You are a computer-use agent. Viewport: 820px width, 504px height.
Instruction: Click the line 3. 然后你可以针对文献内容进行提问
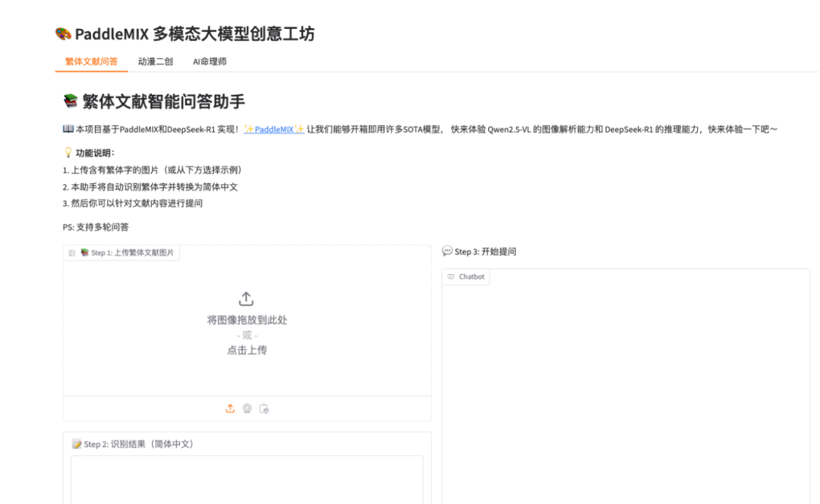pos(133,203)
